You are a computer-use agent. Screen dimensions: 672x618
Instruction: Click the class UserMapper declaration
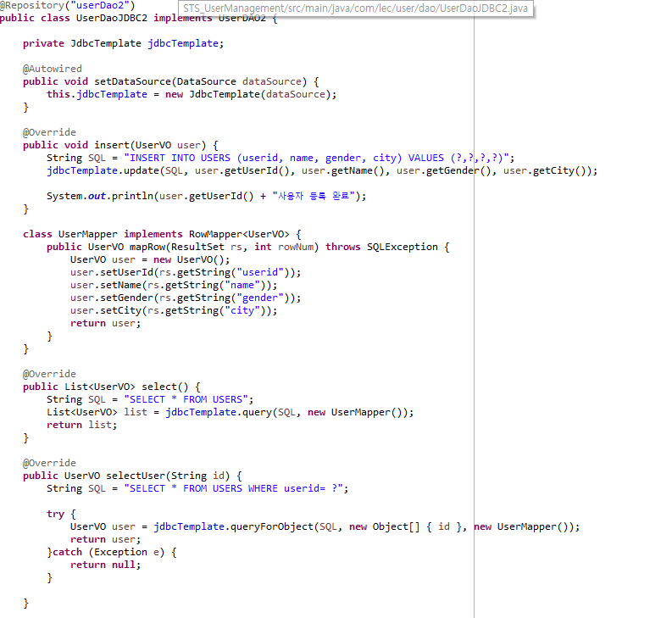(x=163, y=234)
